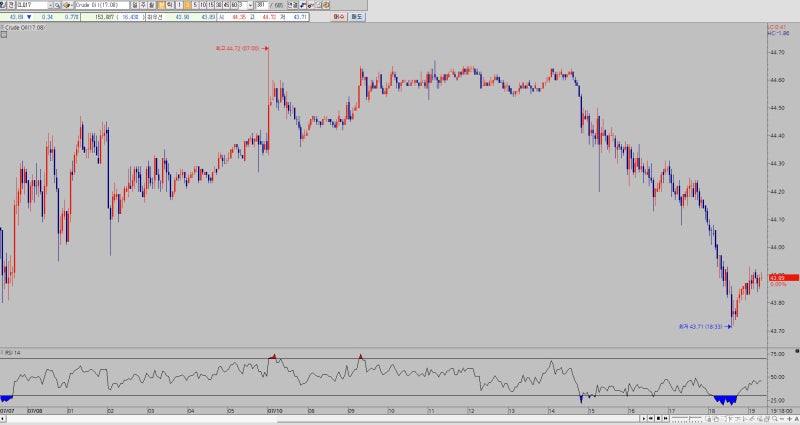This screenshot has width=800, height=425.
Task: Choose the 1 interval button
Action: (179, 5)
